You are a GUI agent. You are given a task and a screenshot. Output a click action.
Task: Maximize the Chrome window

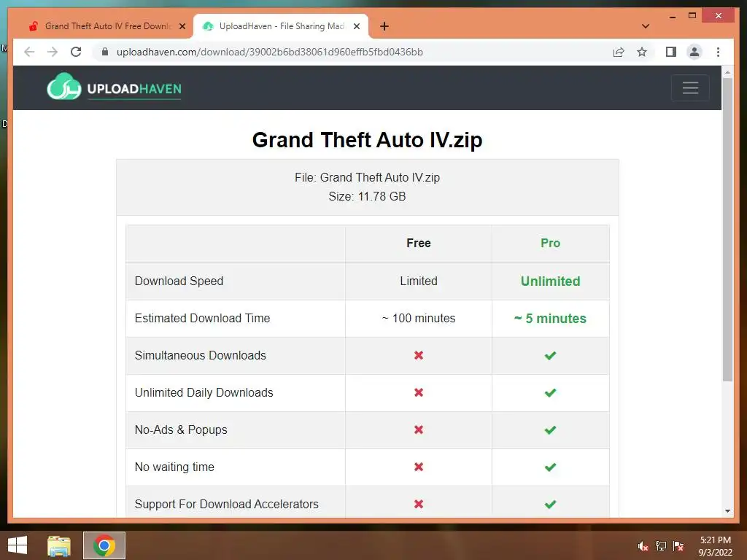692,16
